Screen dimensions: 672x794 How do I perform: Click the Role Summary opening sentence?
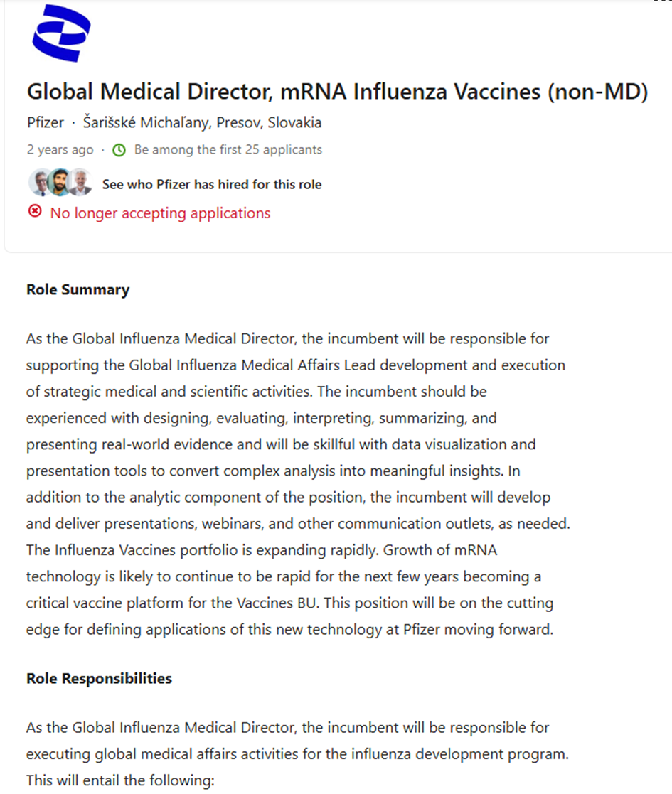[287, 338]
